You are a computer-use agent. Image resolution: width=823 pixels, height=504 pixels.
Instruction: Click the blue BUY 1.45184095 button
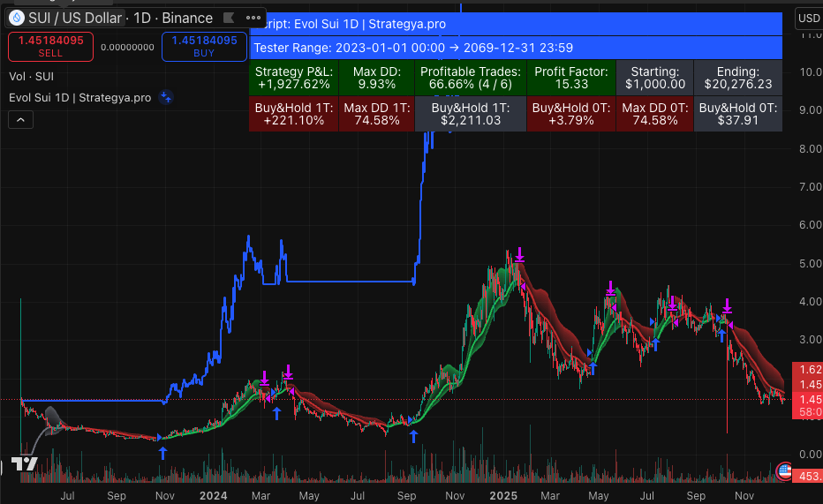[x=204, y=47]
